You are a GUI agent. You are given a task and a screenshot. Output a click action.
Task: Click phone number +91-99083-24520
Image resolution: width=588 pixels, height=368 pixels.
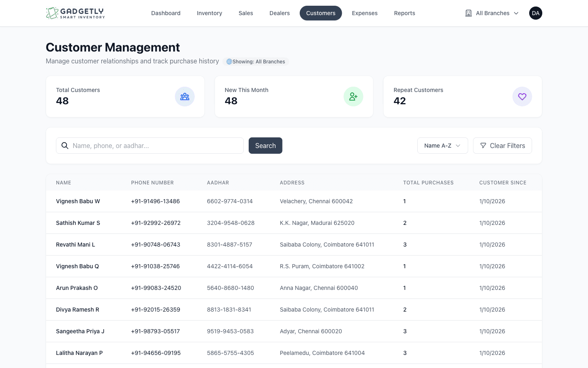[156, 288]
